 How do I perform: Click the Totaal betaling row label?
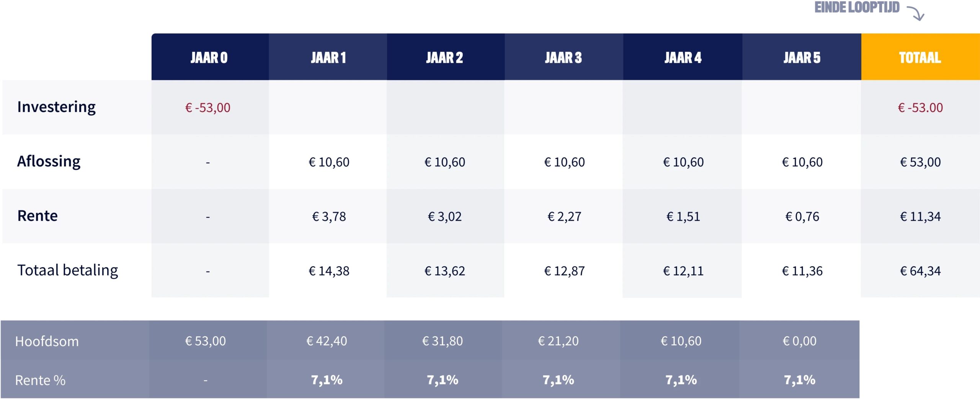tap(67, 270)
